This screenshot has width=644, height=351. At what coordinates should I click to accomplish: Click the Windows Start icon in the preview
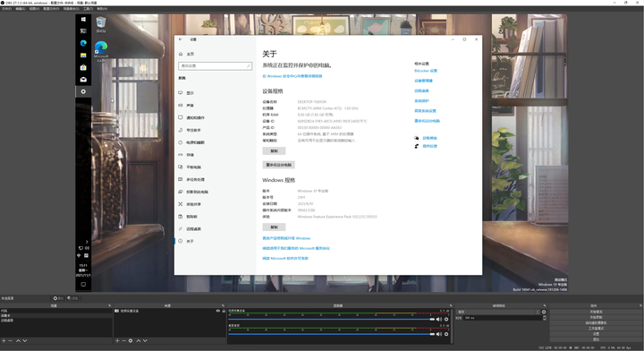tap(83, 20)
